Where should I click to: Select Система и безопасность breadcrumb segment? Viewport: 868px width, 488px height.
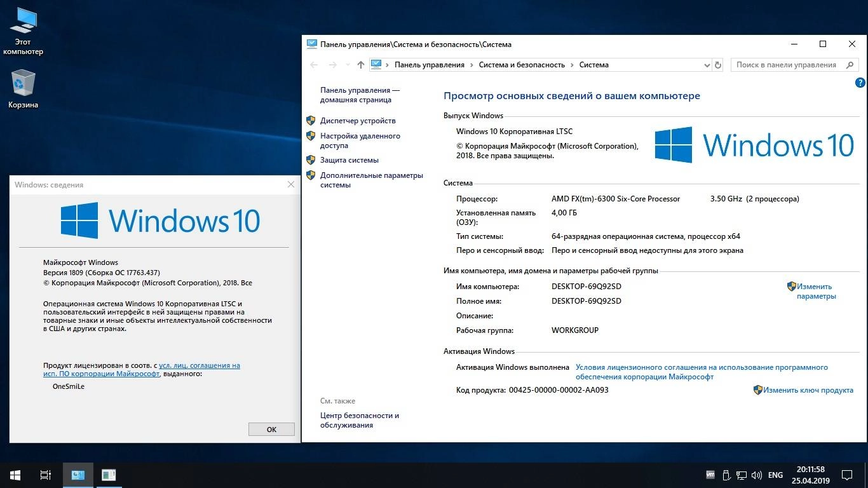point(522,65)
